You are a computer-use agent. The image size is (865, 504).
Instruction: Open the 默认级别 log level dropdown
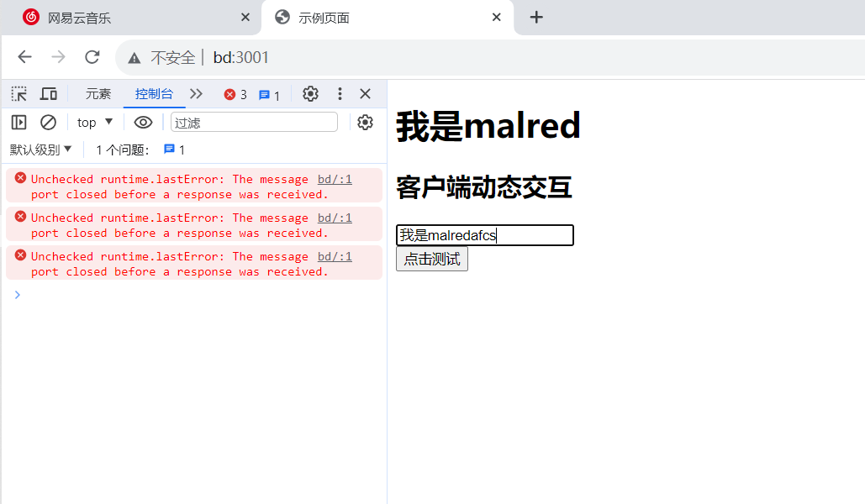(37, 149)
